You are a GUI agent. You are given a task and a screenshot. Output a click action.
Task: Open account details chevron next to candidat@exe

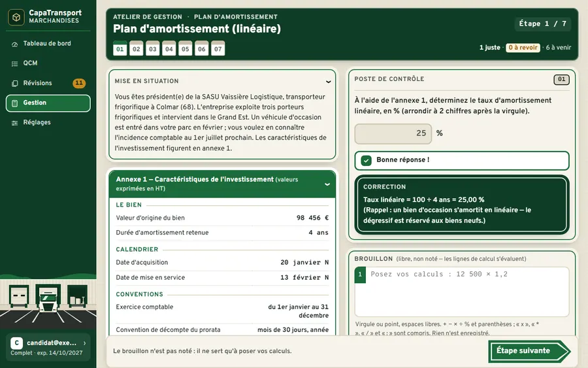click(x=84, y=343)
